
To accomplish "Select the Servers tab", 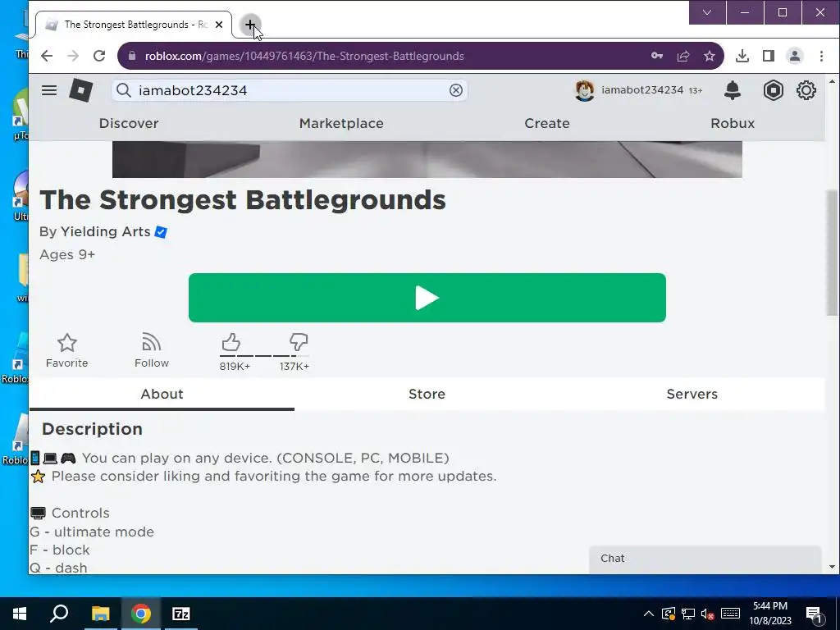I will (692, 394).
